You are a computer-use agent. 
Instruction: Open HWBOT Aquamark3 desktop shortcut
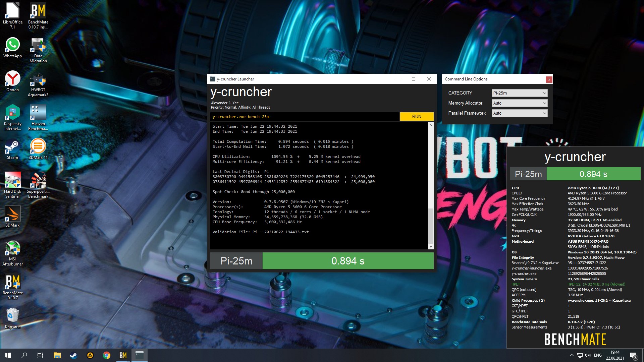point(38,84)
